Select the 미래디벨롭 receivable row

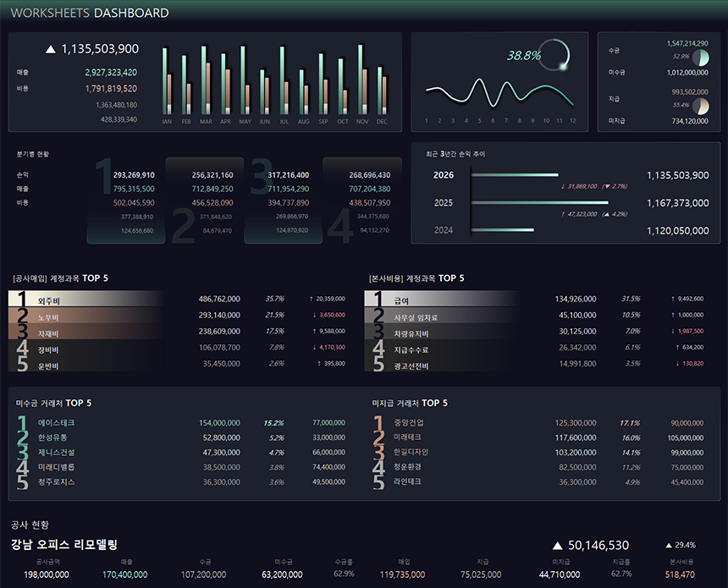(181, 467)
